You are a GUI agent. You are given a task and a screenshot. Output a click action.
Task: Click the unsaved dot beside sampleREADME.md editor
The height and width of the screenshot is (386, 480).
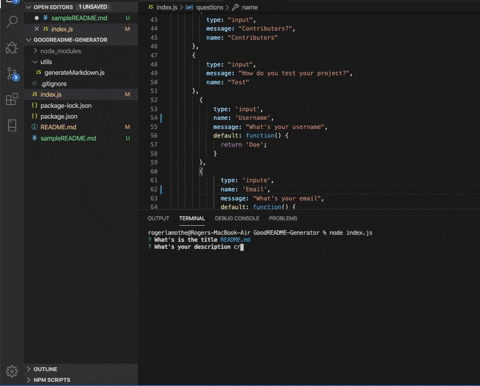37,18
